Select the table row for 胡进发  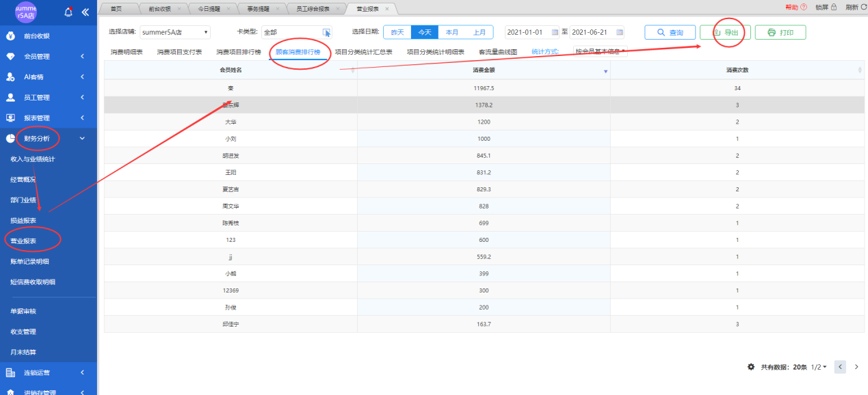[483, 155]
